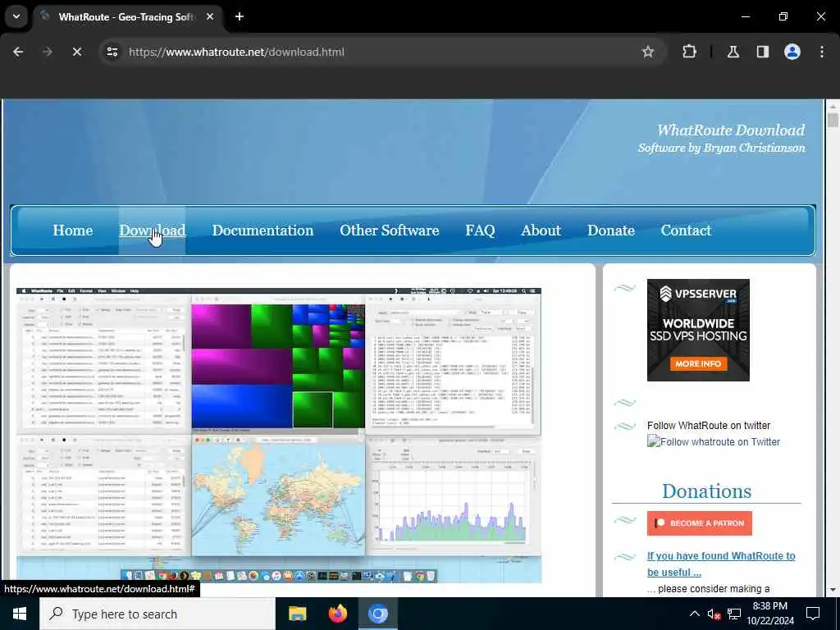The height and width of the screenshot is (630, 840).
Task: Open the taskbar clock and date
Action: [x=769, y=614]
